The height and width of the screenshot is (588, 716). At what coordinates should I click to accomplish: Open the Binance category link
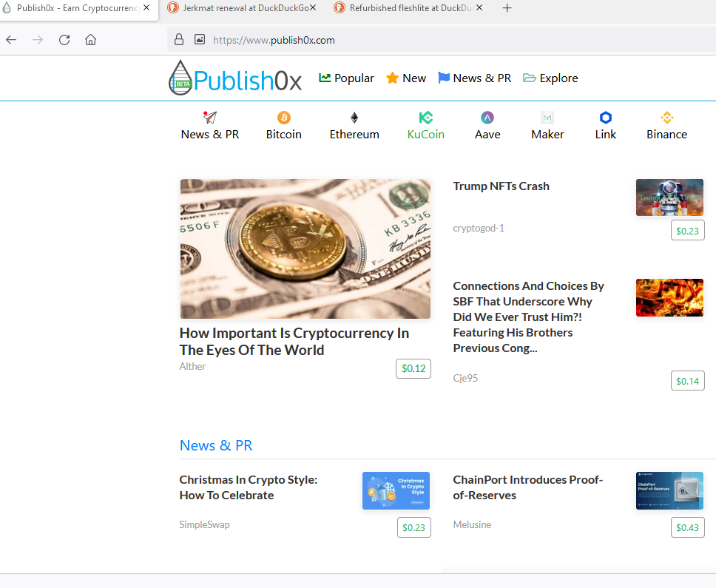666,134
